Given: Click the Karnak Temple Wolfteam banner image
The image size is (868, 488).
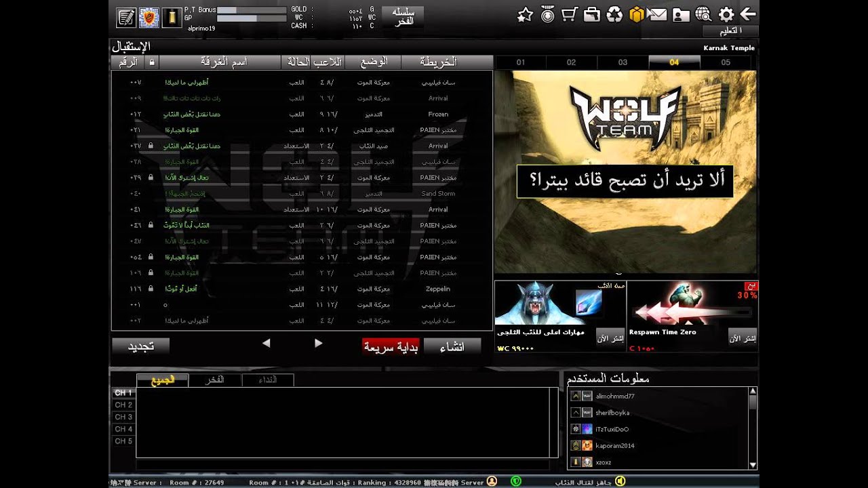Looking at the screenshot, I should [x=625, y=172].
